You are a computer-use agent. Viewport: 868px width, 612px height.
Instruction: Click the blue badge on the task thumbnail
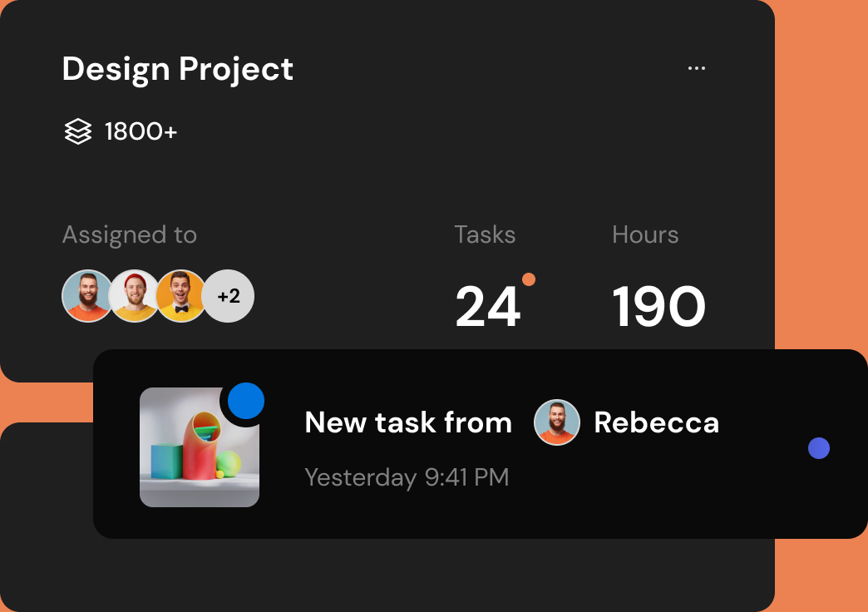[x=246, y=401]
